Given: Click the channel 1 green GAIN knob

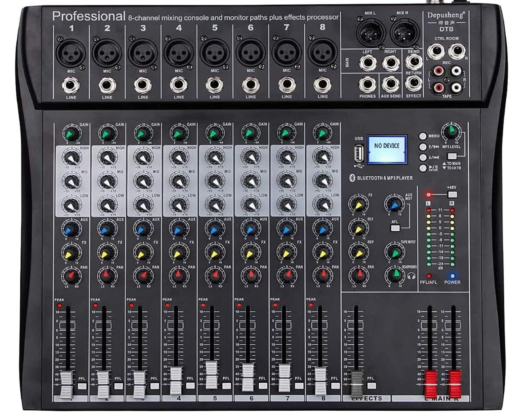Looking at the screenshot, I should pyautogui.click(x=71, y=134).
